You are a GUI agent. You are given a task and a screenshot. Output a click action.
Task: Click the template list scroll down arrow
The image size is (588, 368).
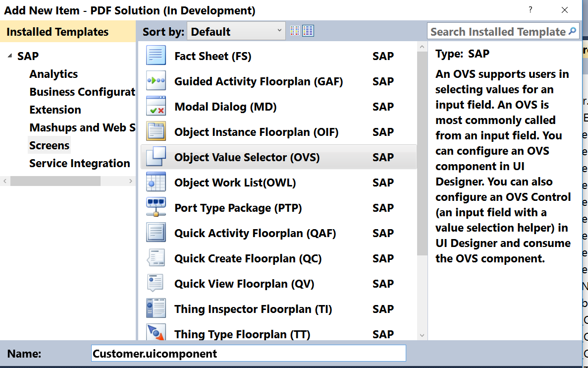(422, 335)
